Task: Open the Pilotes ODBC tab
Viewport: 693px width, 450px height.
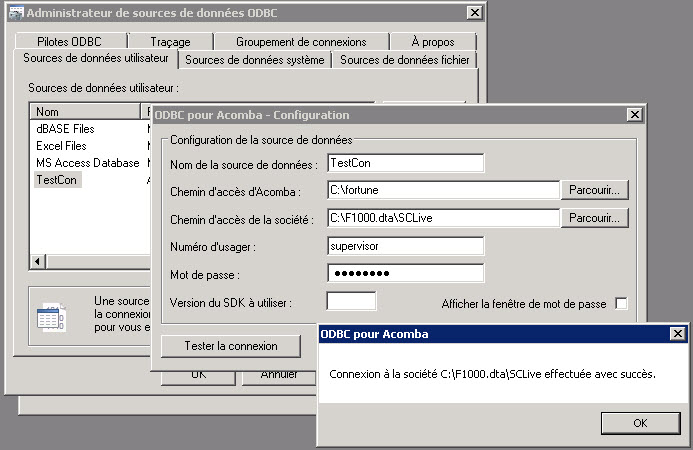Action: 71,42
